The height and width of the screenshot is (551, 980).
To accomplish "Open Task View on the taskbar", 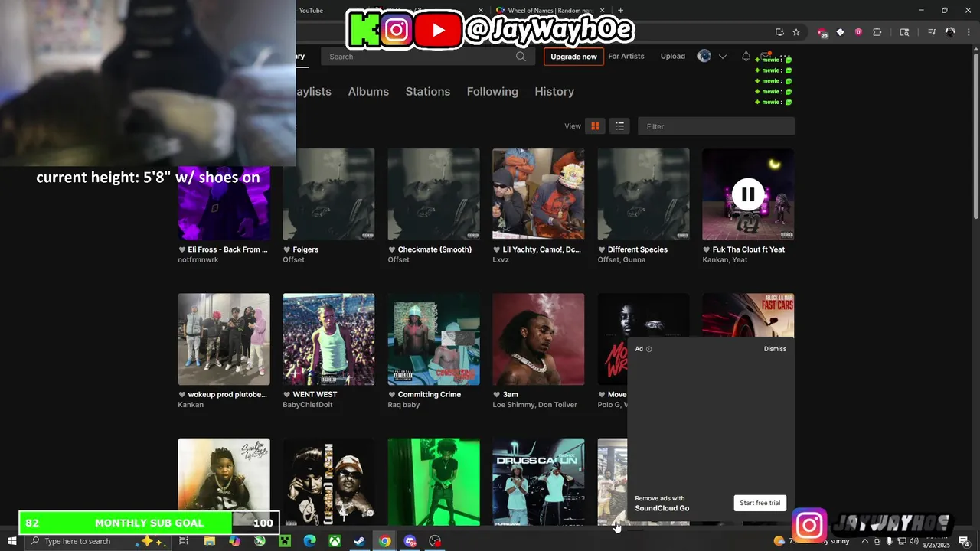I will (184, 541).
